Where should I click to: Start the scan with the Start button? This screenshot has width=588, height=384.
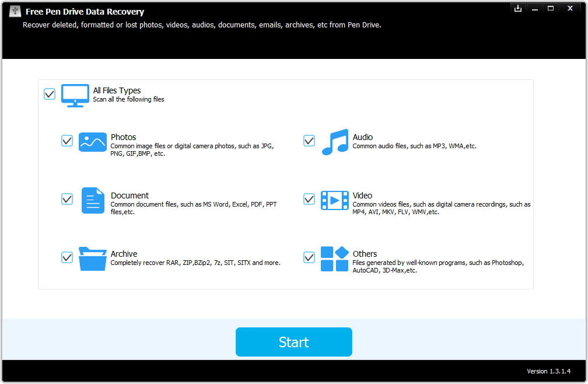(x=293, y=342)
